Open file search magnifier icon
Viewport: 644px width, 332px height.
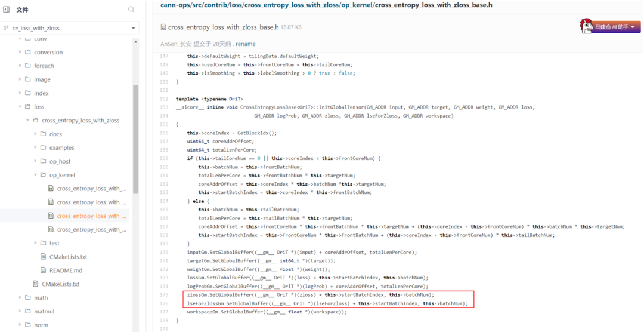point(131,10)
